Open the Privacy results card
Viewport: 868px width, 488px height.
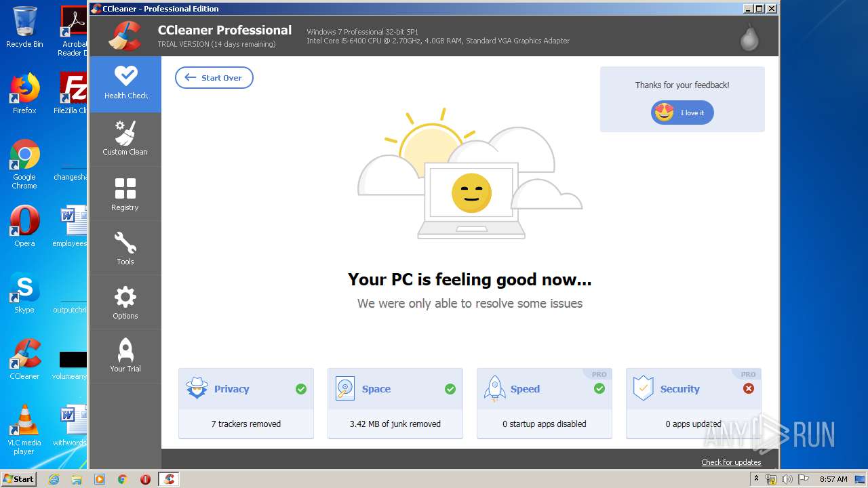click(246, 403)
